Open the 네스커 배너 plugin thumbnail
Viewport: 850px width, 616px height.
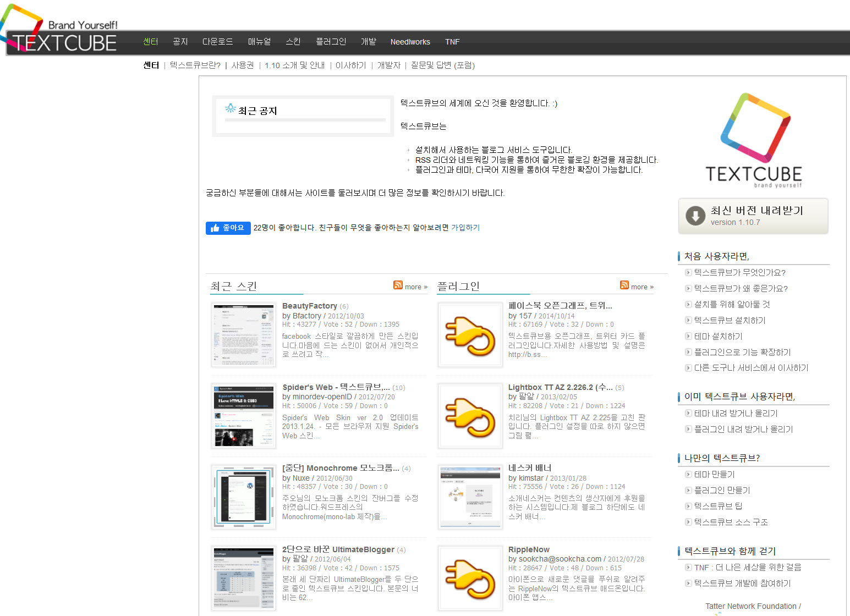click(x=470, y=497)
